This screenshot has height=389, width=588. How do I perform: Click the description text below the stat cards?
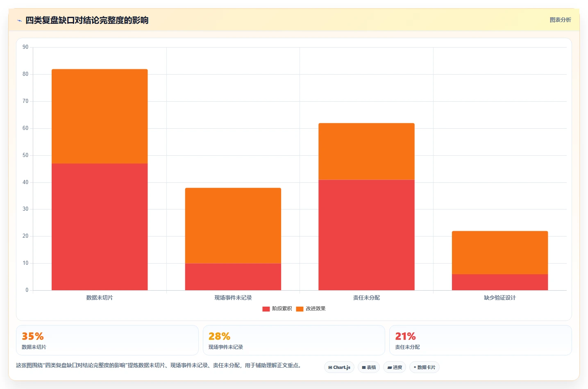point(159,365)
